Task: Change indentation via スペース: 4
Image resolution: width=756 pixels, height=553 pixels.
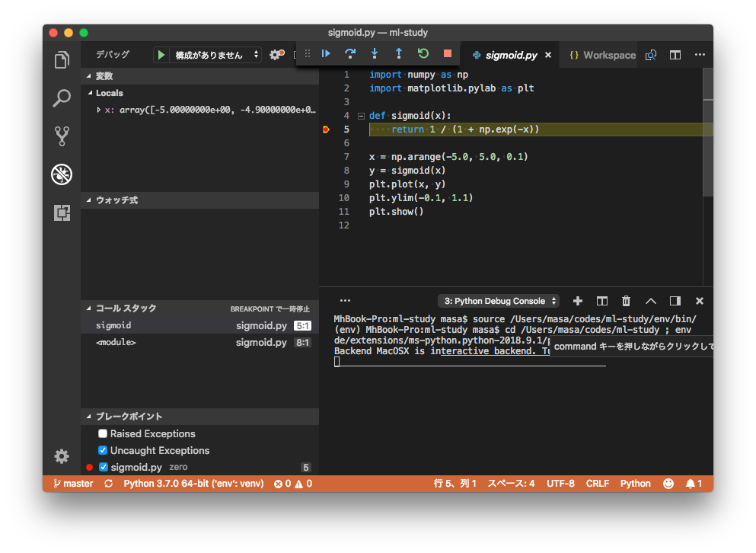Action: [x=511, y=484]
